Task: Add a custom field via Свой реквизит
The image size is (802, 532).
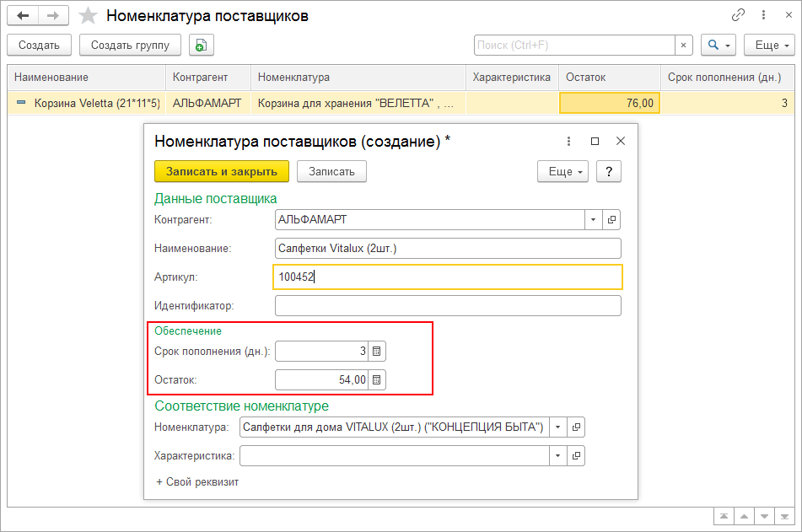Action: tap(197, 482)
